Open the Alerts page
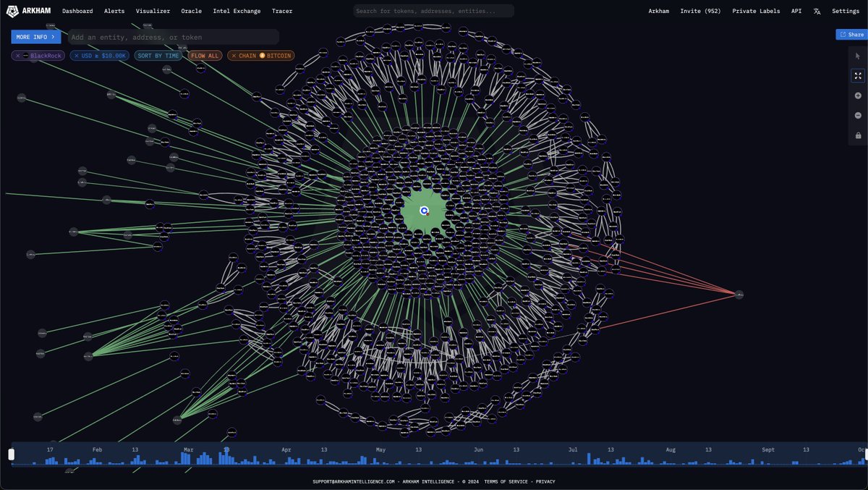The image size is (868, 490). coord(114,11)
